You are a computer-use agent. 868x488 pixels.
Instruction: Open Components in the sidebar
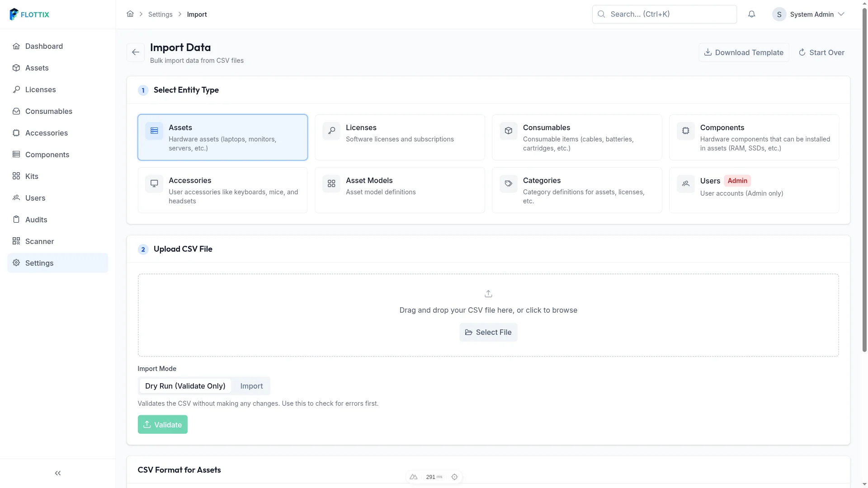pos(57,155)
